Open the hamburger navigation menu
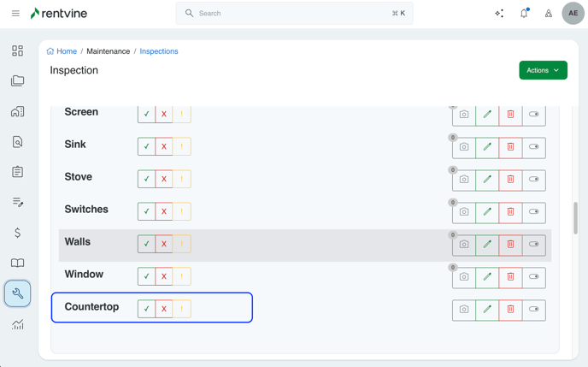 pyautogui.click(x=15, y=14)
